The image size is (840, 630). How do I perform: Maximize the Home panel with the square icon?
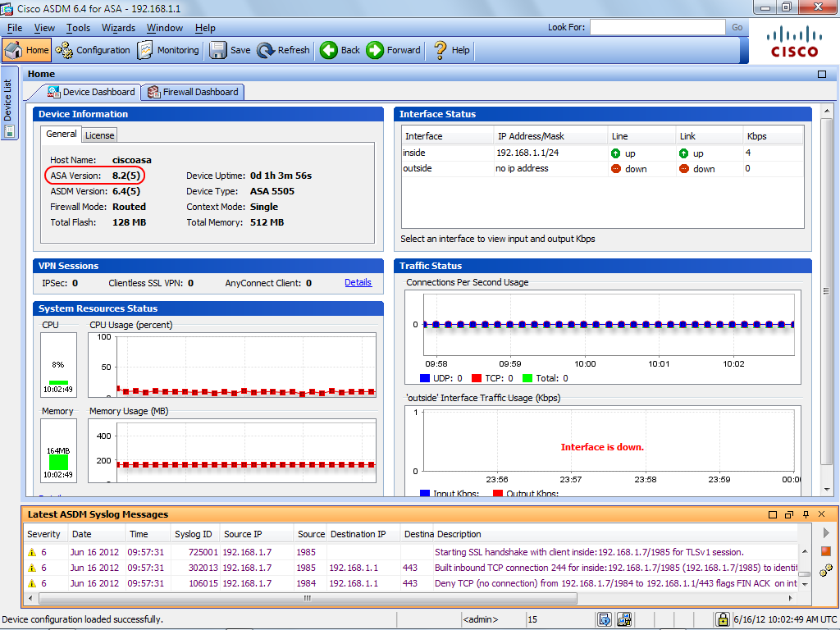click(822, 74)
